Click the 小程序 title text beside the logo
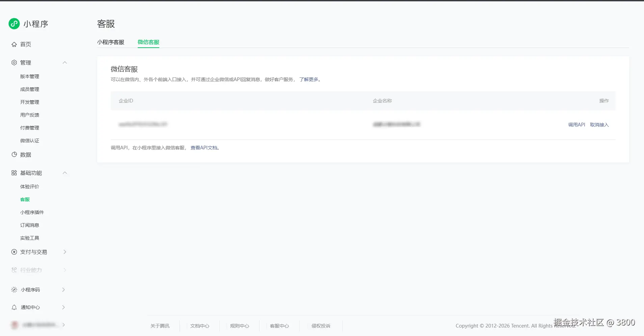644x336 pixels. [36, 24]
